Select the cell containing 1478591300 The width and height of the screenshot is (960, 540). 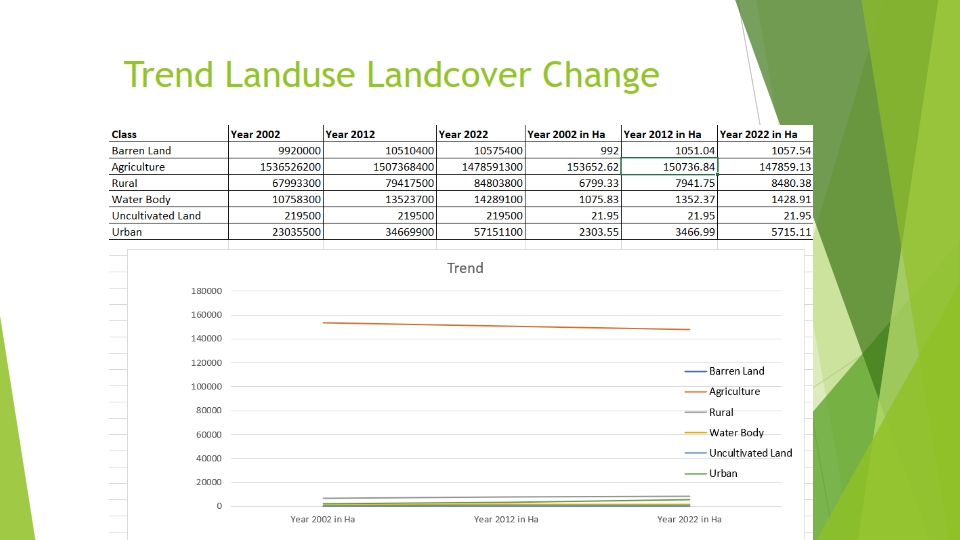480,167
